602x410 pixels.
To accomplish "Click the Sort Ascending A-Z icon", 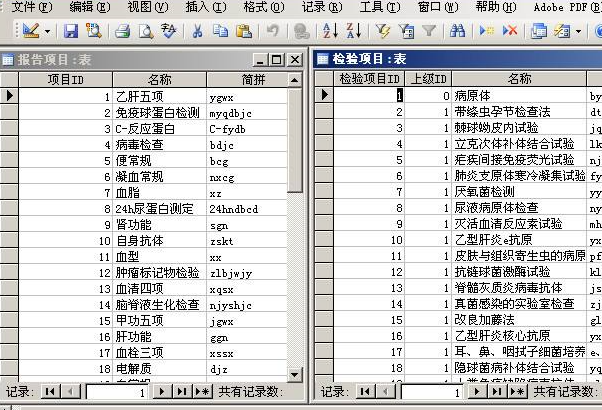I will [x=330, y=31].
